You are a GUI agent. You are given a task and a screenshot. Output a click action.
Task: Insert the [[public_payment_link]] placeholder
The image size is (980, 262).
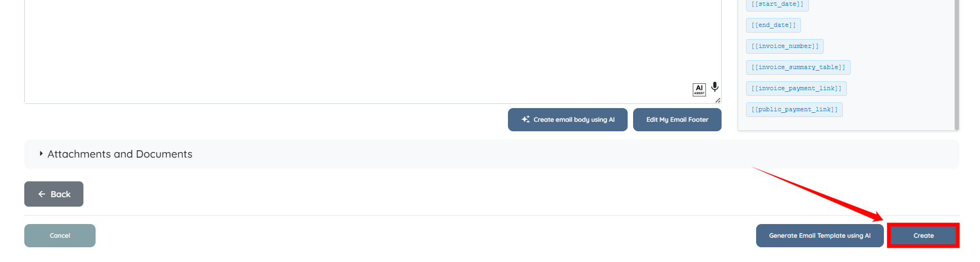click(x=794, y=110)
